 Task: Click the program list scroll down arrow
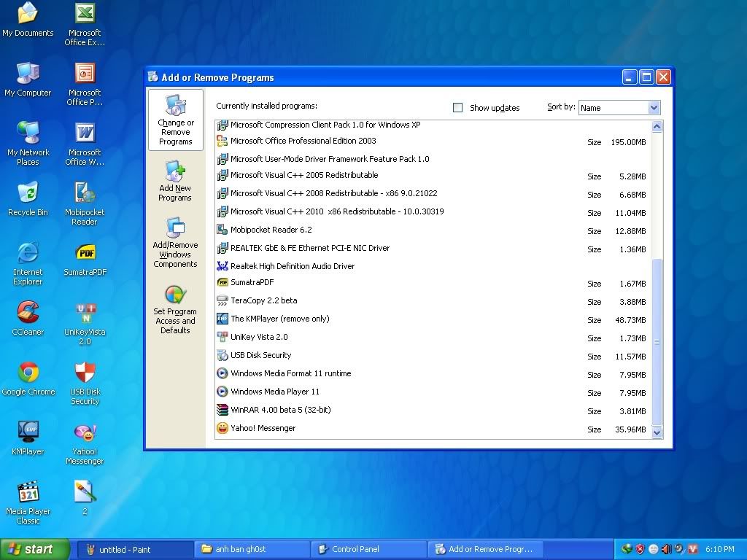(x=657, y=432)
